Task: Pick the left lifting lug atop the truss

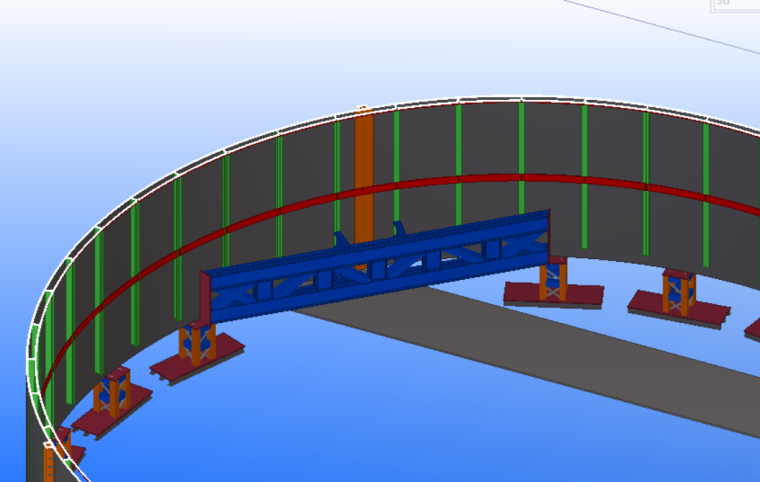Action: [341, 242]
